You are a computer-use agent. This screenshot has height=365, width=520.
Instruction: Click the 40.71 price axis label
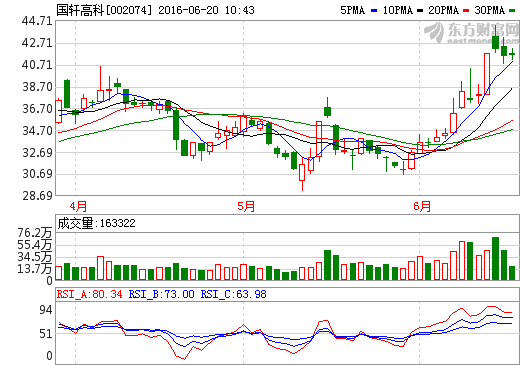coord(37,65)
